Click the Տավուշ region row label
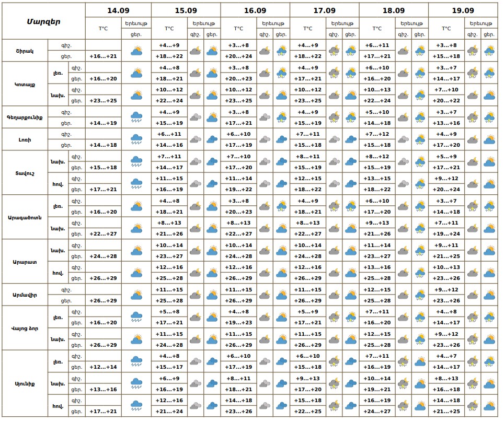 point(25,173)
